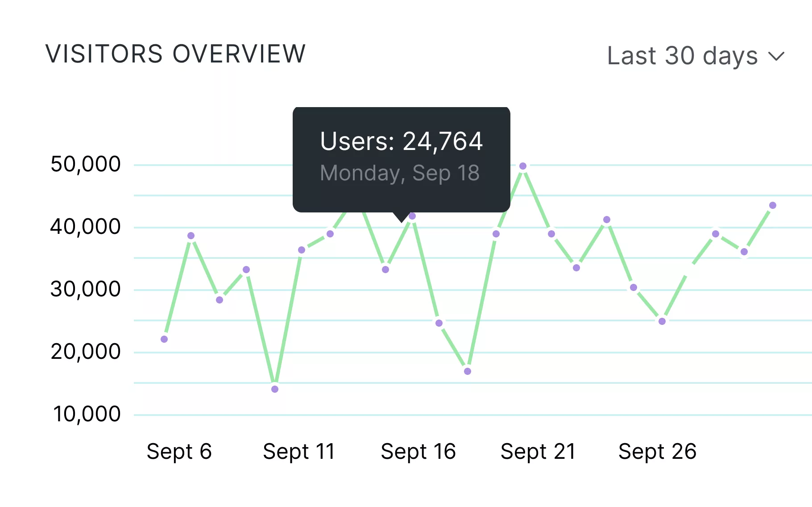
Task: Click the Sept 26 x-axis label
Action: [x=657, y=451]
